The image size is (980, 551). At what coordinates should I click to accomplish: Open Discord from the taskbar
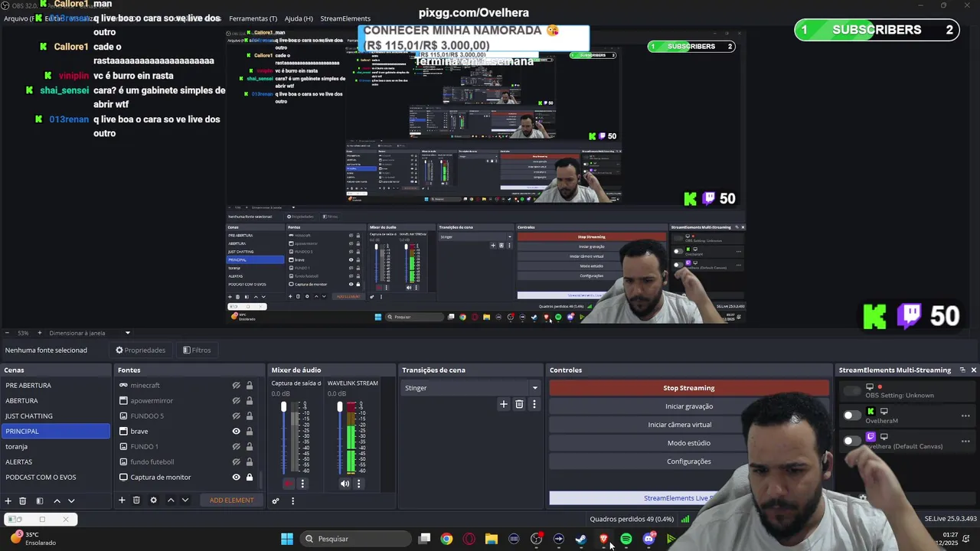point(649,539)
